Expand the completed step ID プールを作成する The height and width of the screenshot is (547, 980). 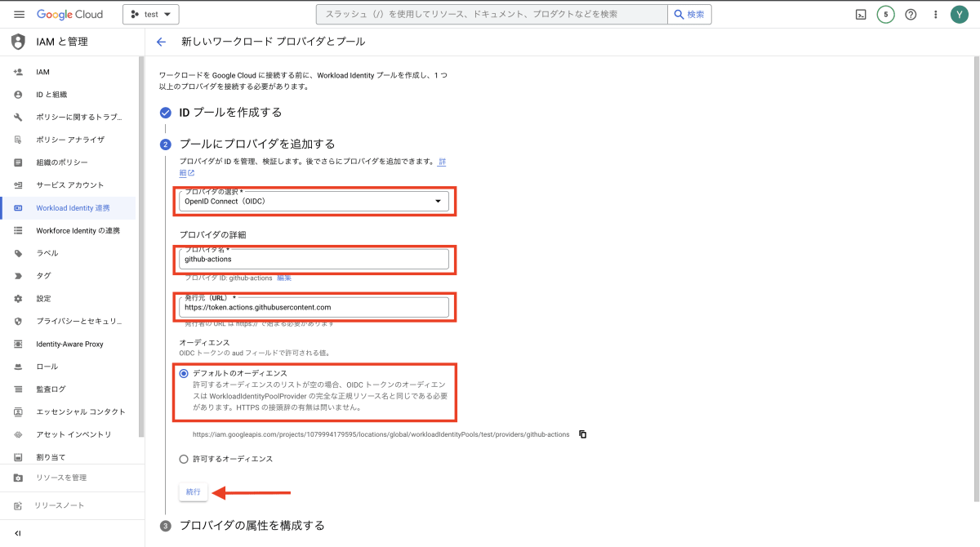coord(230,112)
